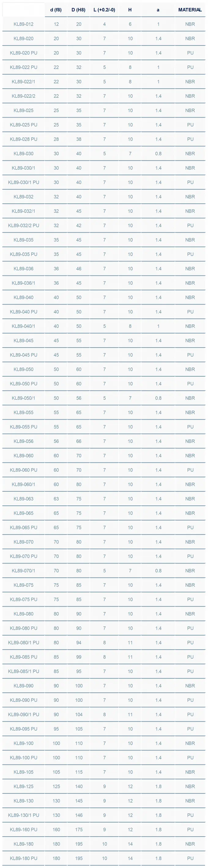This screenshot has height=868, width=208.
Task: Select the L (+0.2/-0) column header
Action: pyautogui.click(x=104, y=10)
